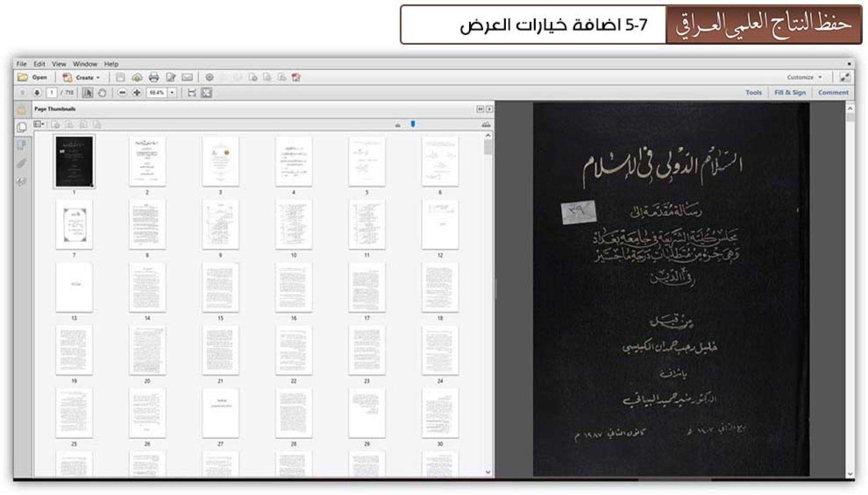The width and height of the screenshot is (868, 495).
Task: Open the Window menu
Action: pos(85,64)
